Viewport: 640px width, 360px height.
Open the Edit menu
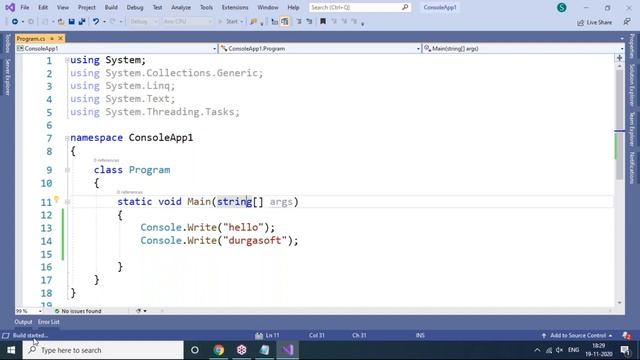43,7
